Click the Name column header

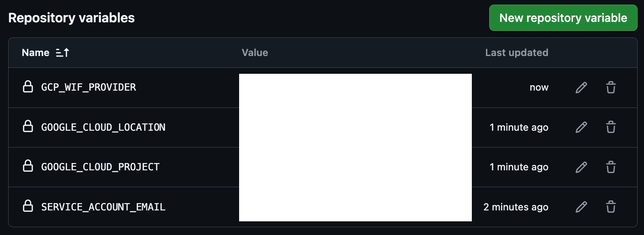point(36,53)
